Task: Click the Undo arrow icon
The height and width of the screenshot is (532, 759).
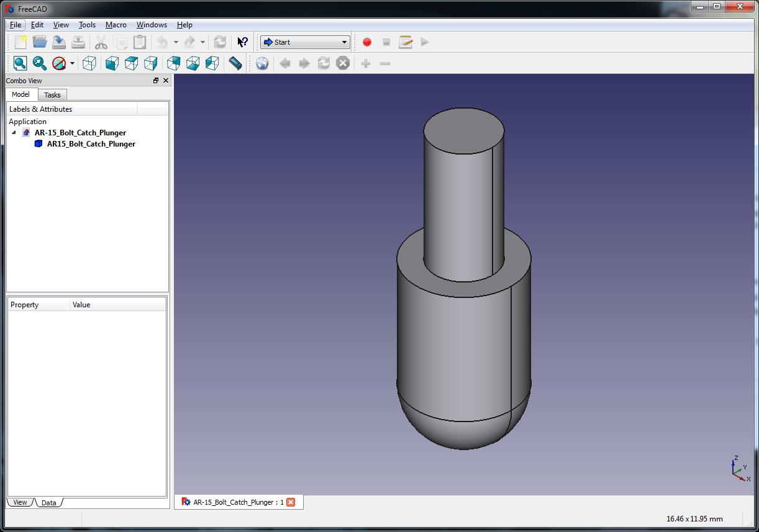Action: pos(162,42)
